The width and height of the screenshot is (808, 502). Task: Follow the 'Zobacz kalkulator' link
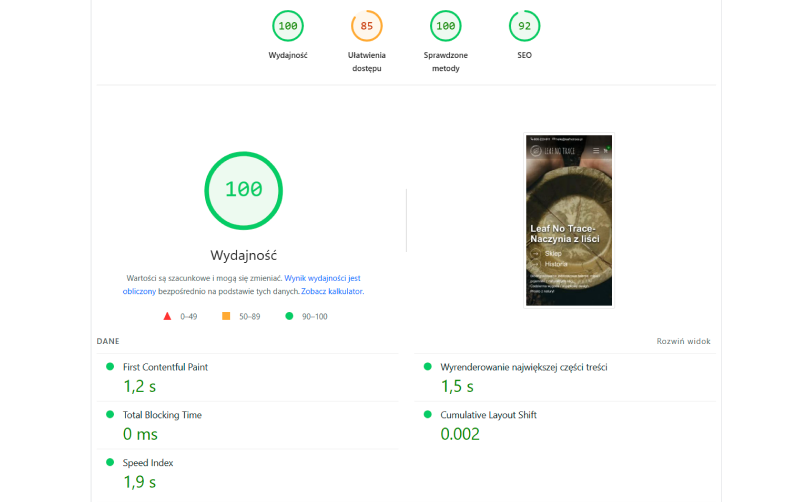pyautogui.click(x=332, y=291)
